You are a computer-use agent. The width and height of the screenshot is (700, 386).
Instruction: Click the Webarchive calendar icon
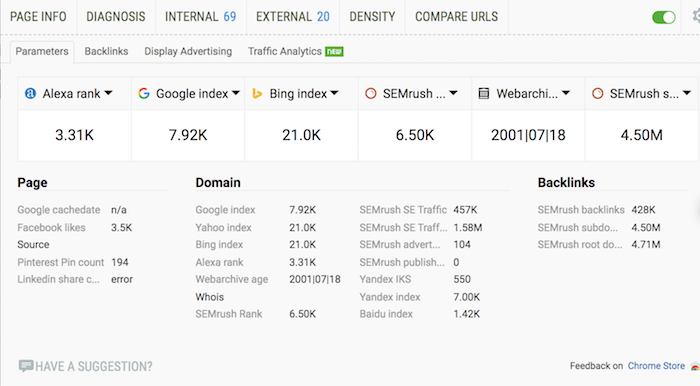(x=483, y=93)
